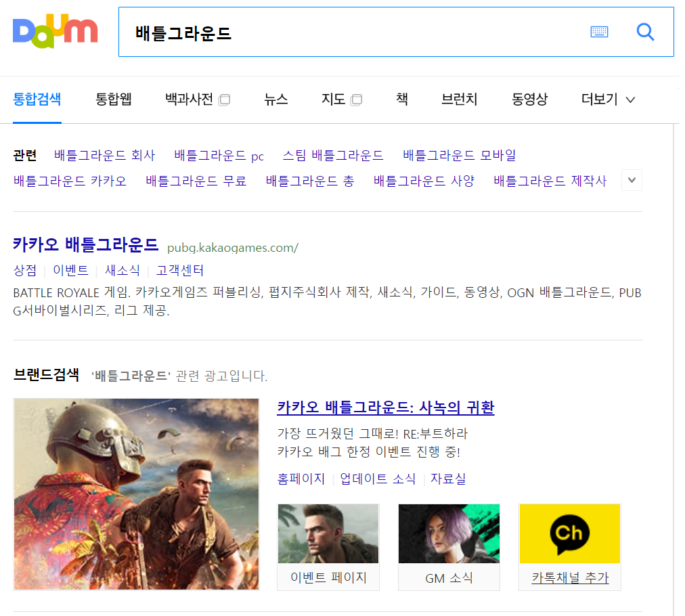Open the 카카오 배틀그라운드 result title
Screen dimensions: 685x616
[x=85, y=244]
